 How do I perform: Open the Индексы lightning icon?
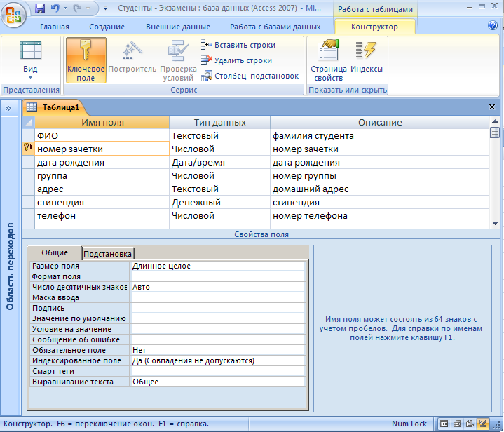pos(366,50)
